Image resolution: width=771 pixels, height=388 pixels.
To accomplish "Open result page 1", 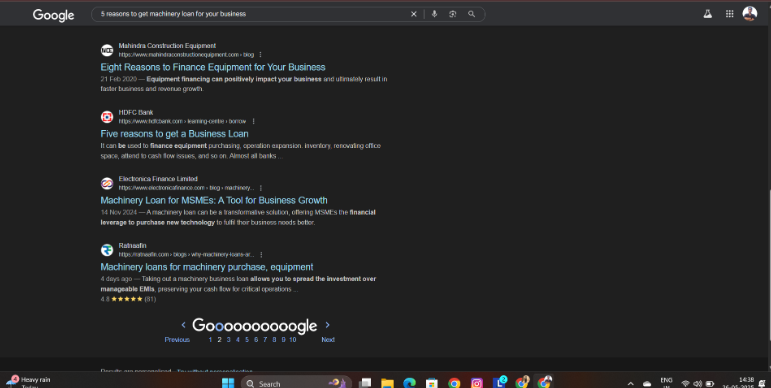I will tap(210, 339).
